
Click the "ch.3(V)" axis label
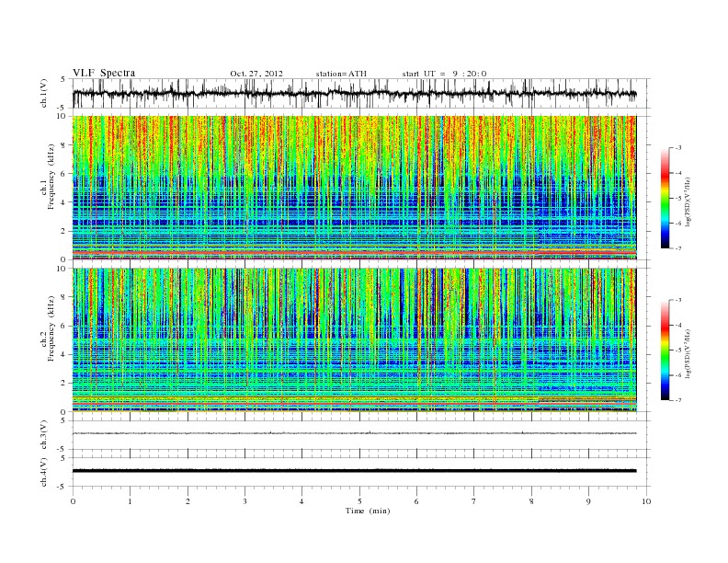click(44, 435)
